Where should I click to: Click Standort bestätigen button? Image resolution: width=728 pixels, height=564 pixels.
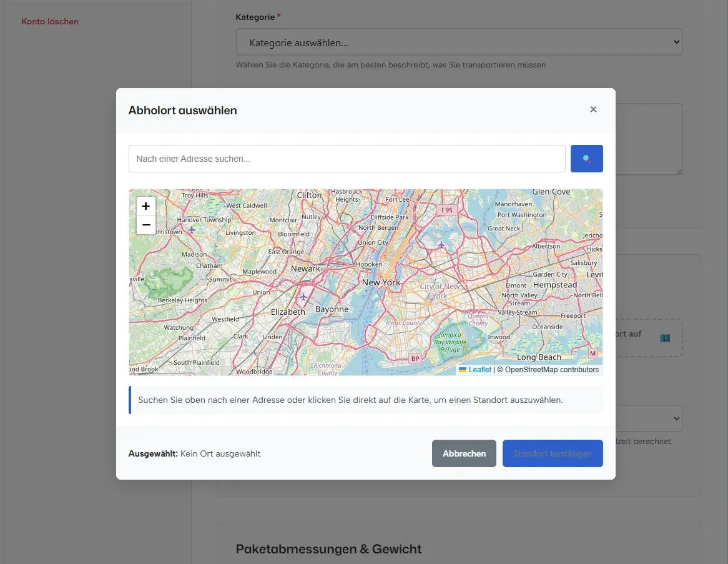click(553, 453)
